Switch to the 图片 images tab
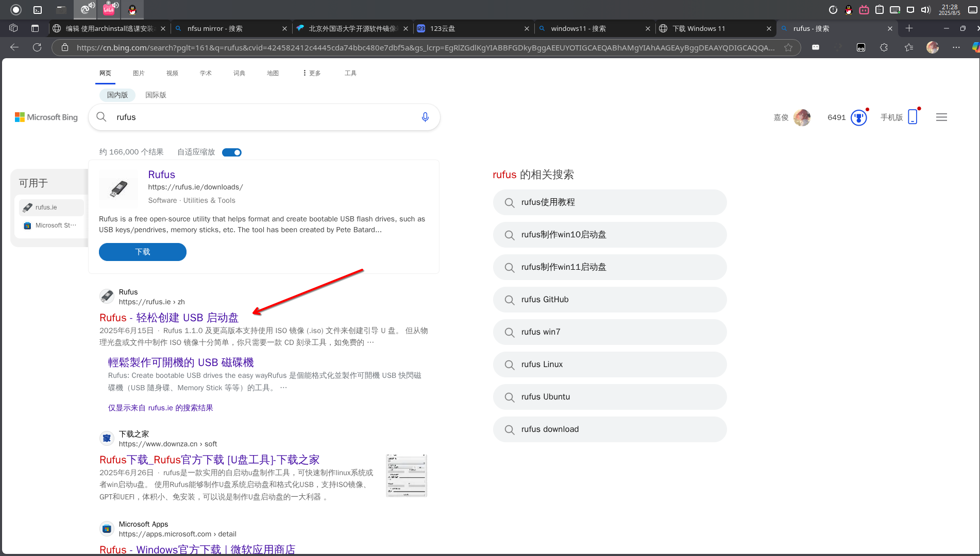Screen dimensions: 980x556 click(139, 73)
